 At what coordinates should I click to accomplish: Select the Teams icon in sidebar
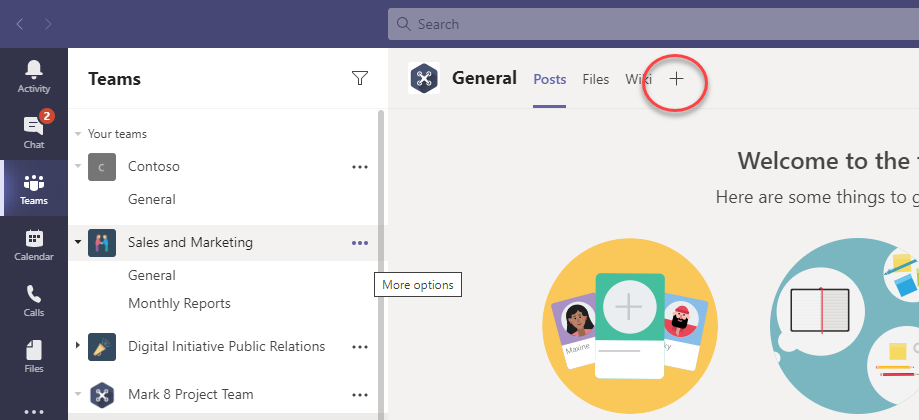click(33, 189)
